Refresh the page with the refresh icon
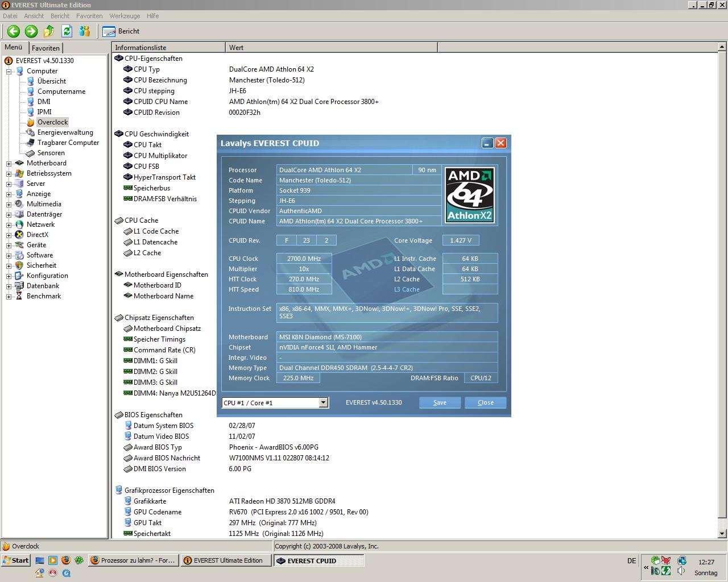 coord(67,31)
